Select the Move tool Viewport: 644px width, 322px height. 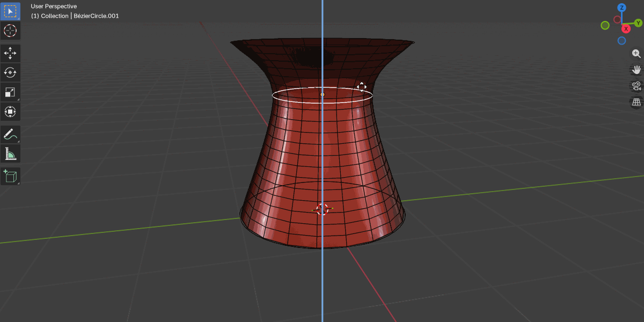pyautogui.click(x=10, y=53)
